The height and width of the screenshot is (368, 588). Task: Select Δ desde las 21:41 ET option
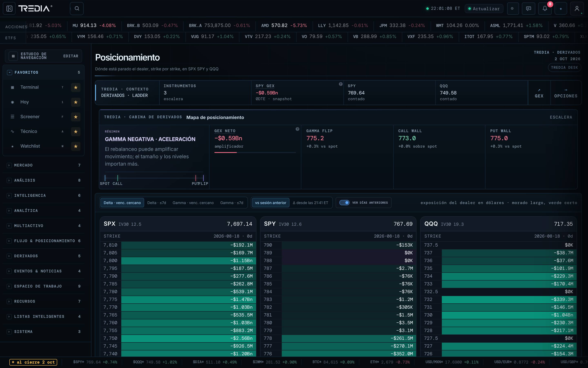(x=310, y=203)
